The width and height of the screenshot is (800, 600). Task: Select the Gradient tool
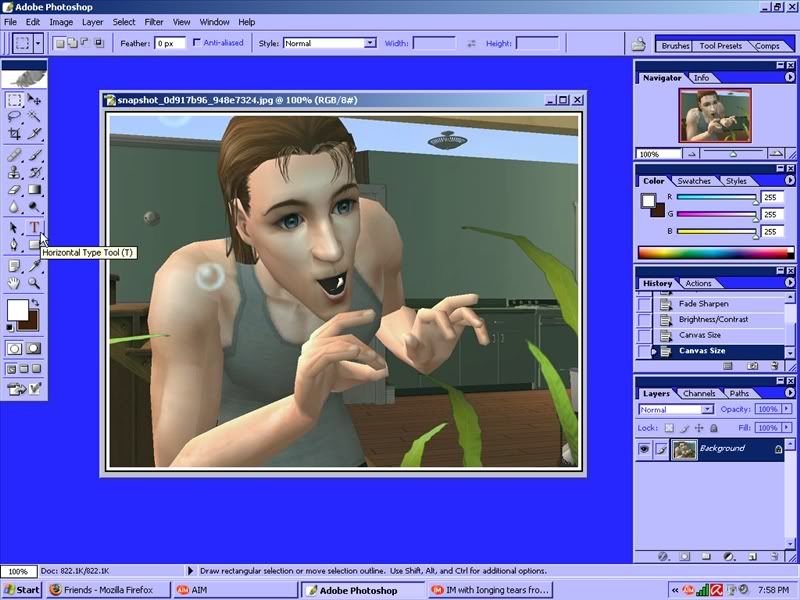(x=34, y=189)
